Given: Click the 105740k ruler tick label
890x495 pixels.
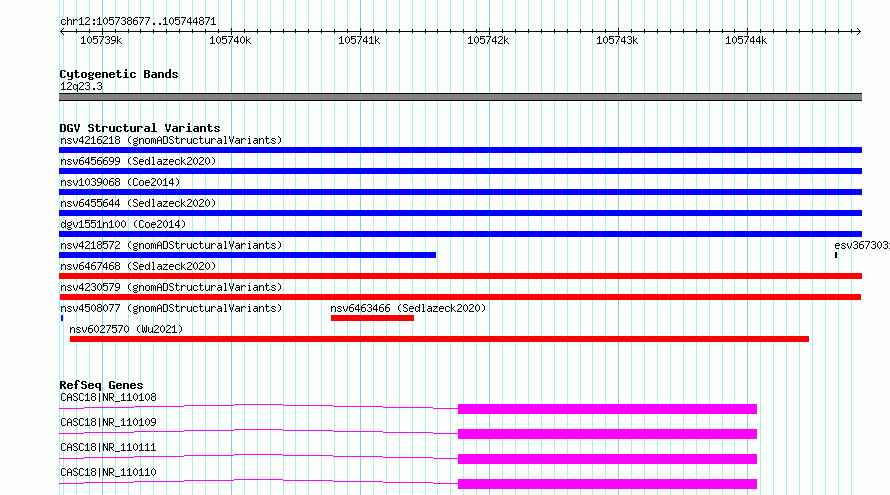Looking at the screenshot, I should click(230, 40).
